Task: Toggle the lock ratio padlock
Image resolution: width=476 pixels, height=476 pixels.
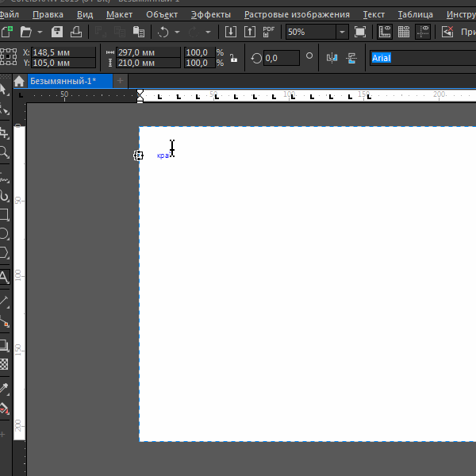Action: coord(233,58)
